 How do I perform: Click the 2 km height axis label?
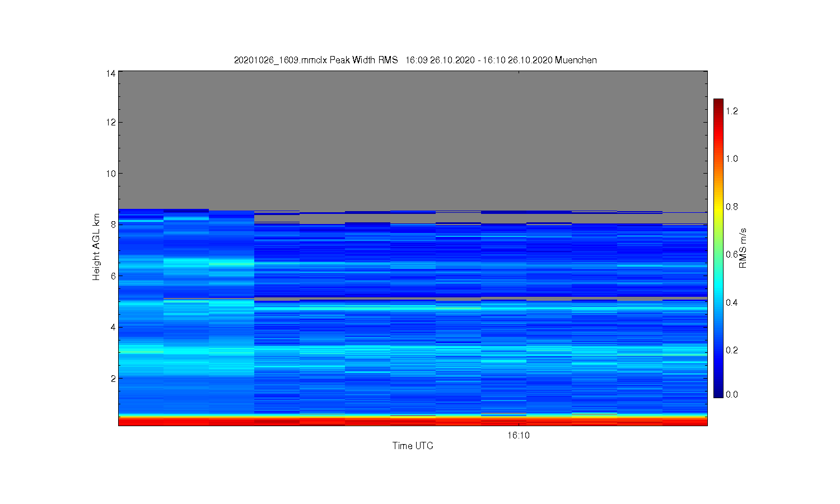[114, 378]
